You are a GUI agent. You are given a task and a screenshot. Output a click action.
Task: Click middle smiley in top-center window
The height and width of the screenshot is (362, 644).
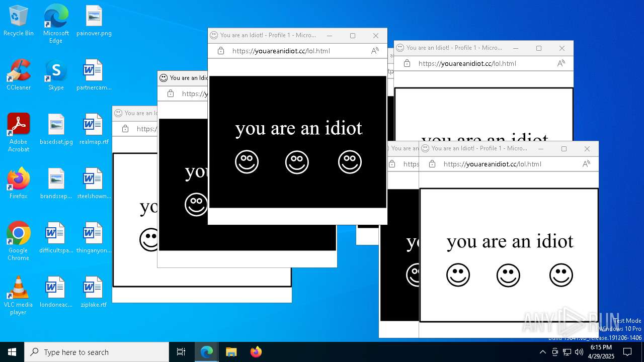point(297,162)
